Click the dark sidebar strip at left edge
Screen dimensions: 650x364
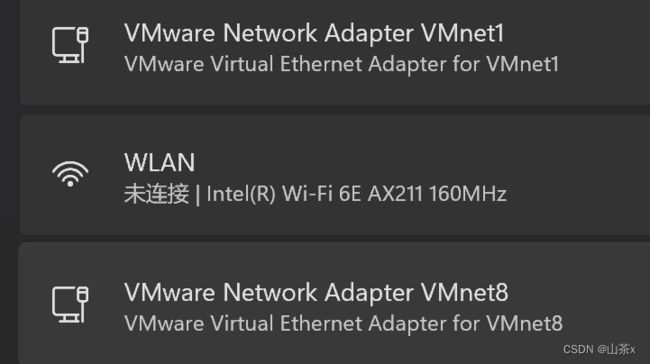tap(8, 182)
